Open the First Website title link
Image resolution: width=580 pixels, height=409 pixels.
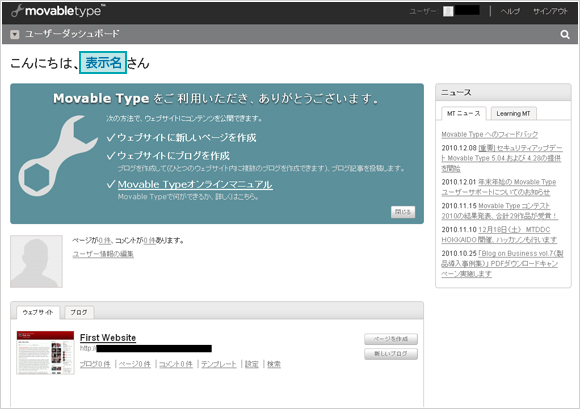point(108,338)
